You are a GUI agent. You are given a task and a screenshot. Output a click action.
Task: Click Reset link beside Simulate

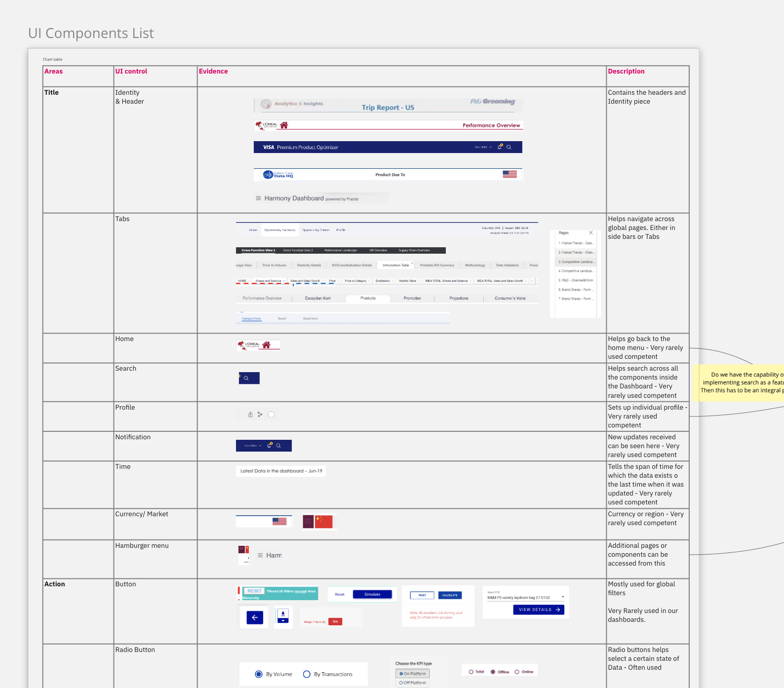[x=340, y=594]
